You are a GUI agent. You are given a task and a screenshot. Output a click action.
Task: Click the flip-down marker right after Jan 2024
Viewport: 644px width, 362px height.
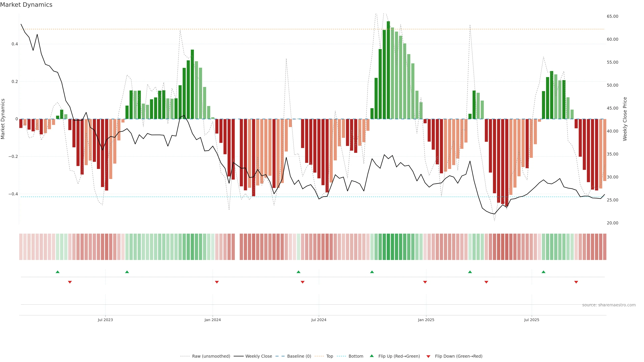point(217,282)
